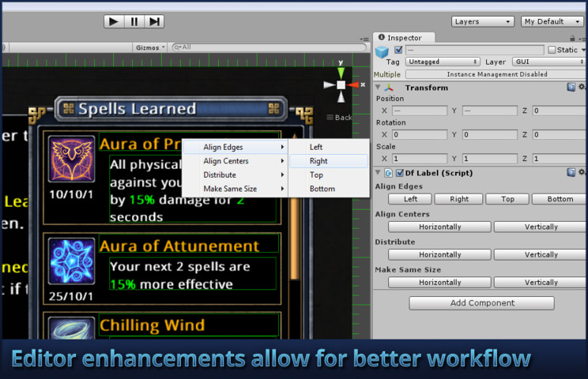Select the Chilling Wind spell icon

click(72, 328)
